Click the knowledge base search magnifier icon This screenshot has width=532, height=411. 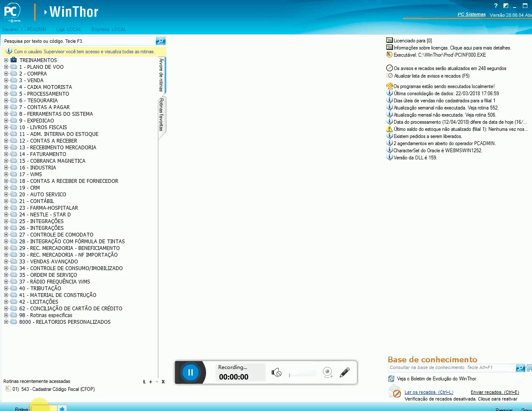(520, 368)
